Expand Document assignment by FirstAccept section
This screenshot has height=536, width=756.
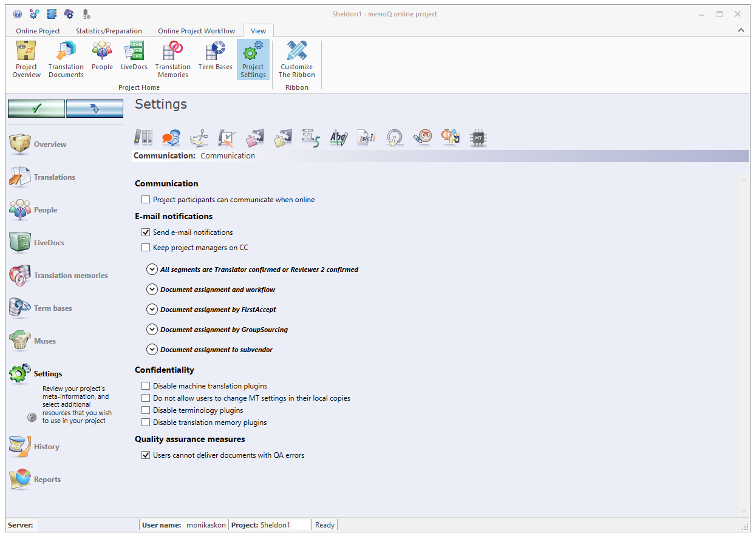pyautogui.click(x=152, y=309)
